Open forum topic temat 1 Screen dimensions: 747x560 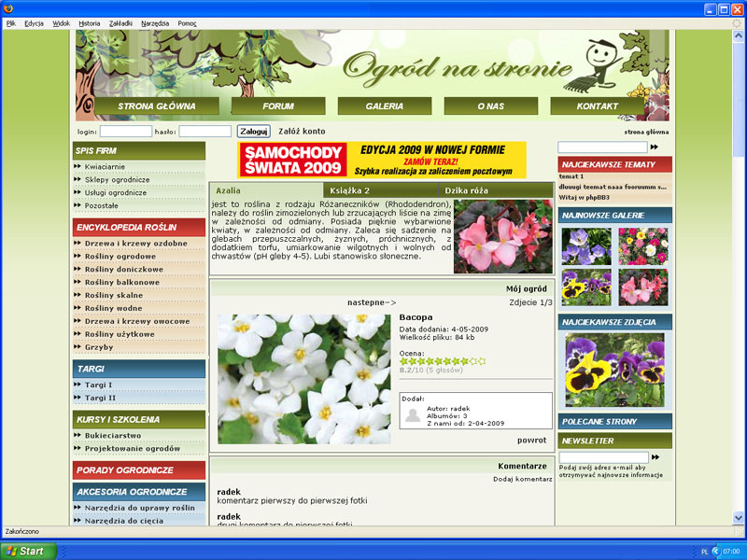571,176
